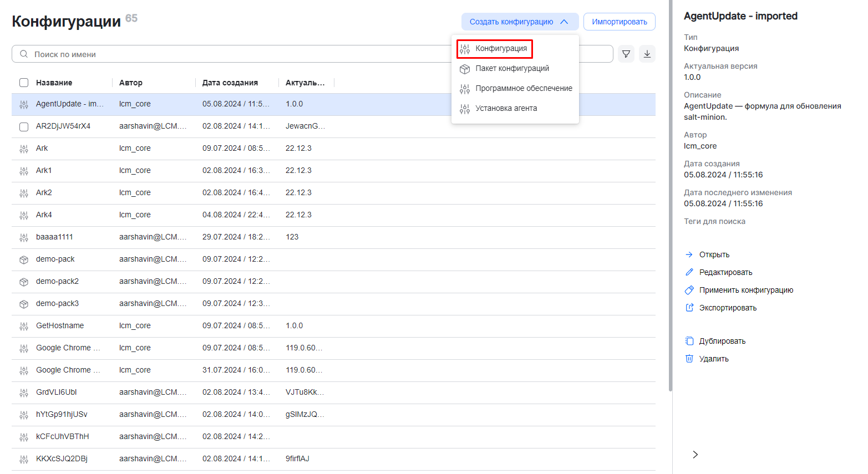Click the pencil icon for Редактировать

pyautogui.click(x=689, y=272)
